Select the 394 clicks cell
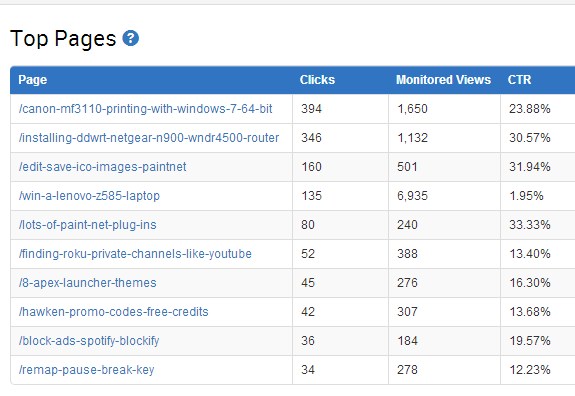This screenshot has height=396, width=575. pyautogui.click(x=340, y=109)
